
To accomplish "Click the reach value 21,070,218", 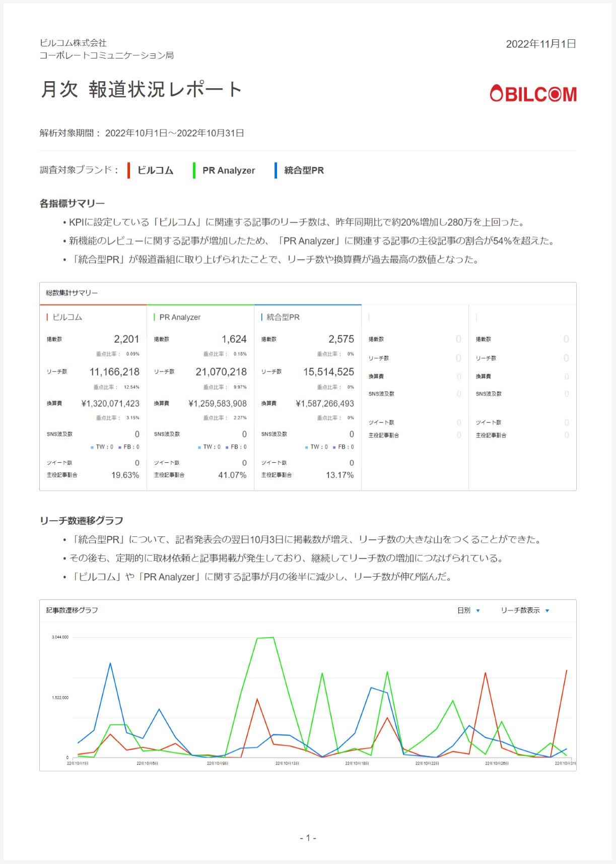I will coord(221,372).
